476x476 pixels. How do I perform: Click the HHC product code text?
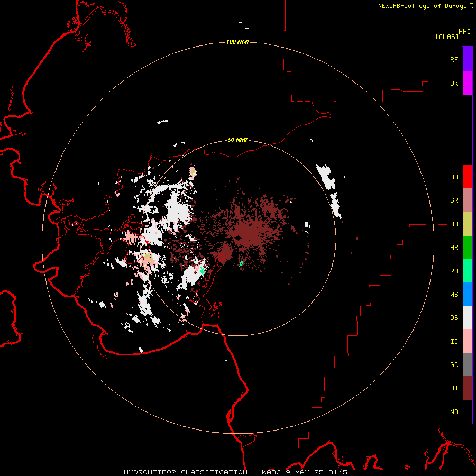[465, 32]
